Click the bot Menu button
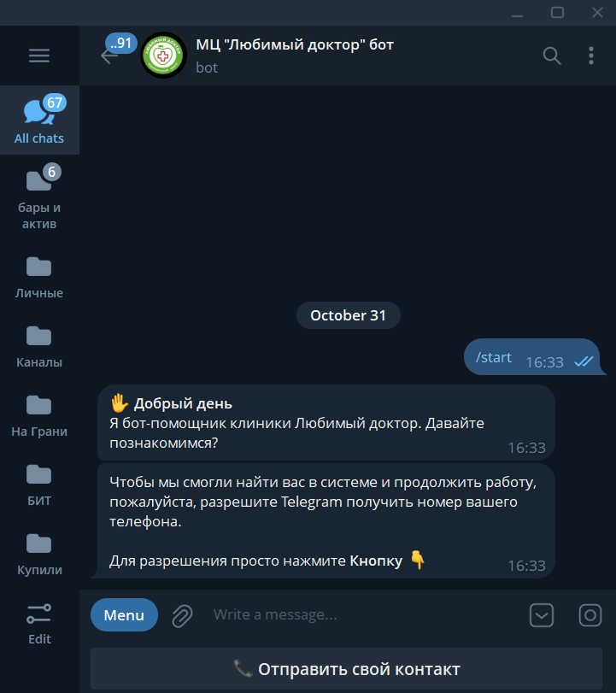The width and height of the screenshot is (616, 693). (124, 614)
